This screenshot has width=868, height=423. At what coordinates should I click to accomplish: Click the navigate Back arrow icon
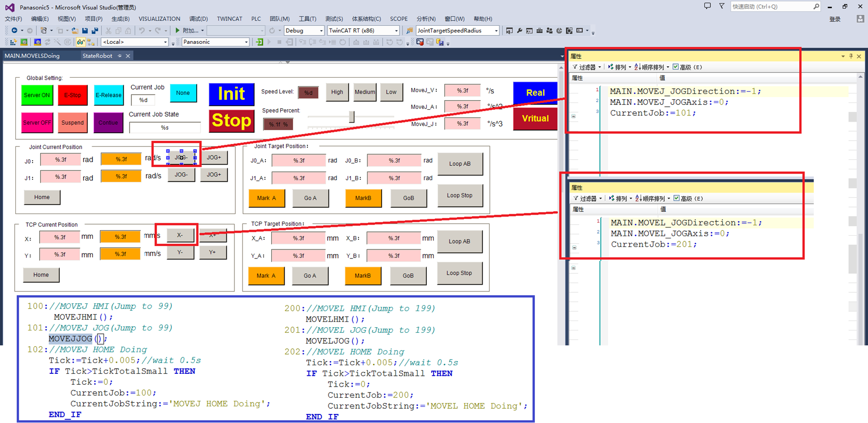pyautogui.click(x=14, y=31)
